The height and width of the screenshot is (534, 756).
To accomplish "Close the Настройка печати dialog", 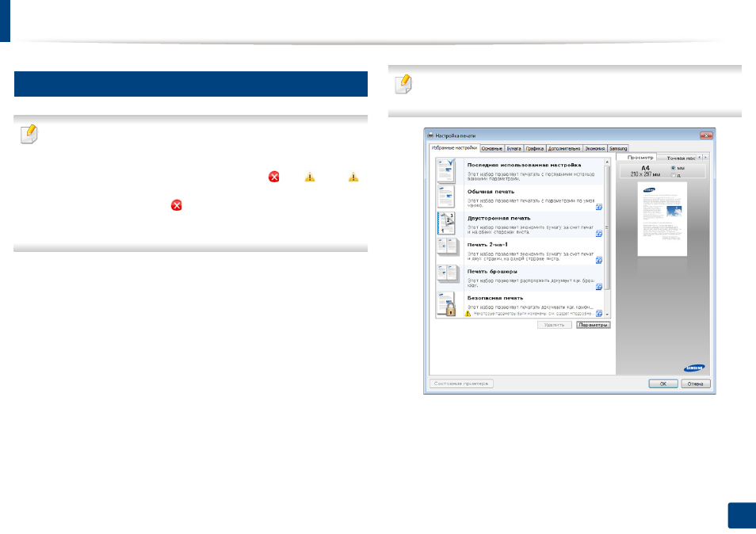I will (x=706, y=135).
